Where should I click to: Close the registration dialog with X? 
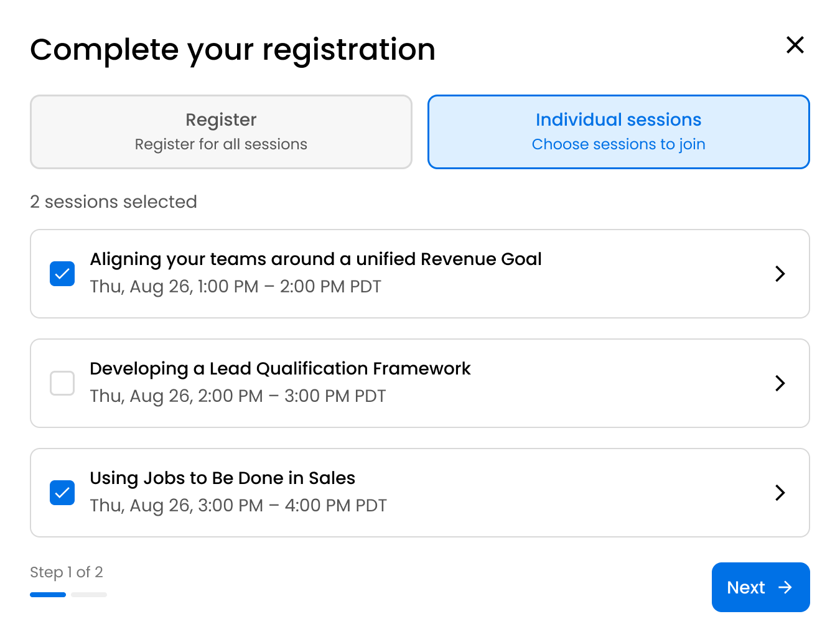[795, 45]
